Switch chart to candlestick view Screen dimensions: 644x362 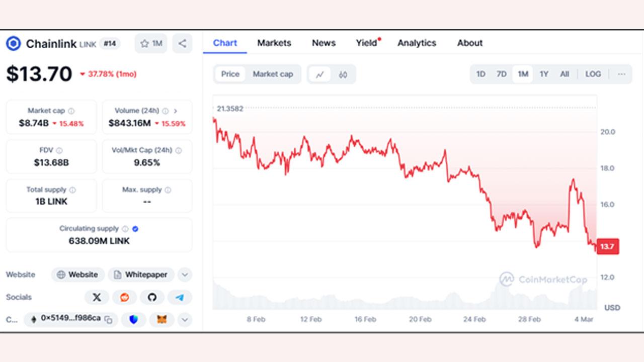pyautogui.click(x=343, y=74)
